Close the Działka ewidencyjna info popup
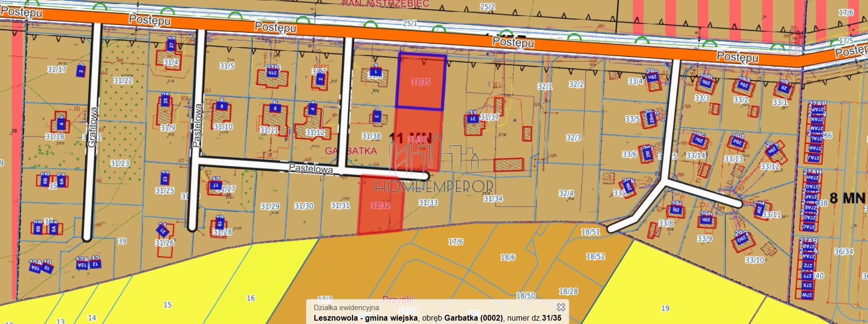This screenshot has height=324, width=868. (x=561, y=307)
